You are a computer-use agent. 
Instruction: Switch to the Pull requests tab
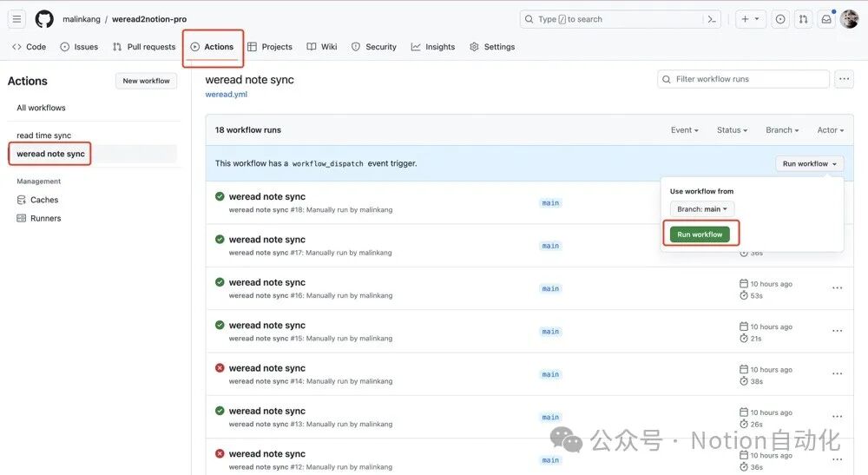point(144,47)
